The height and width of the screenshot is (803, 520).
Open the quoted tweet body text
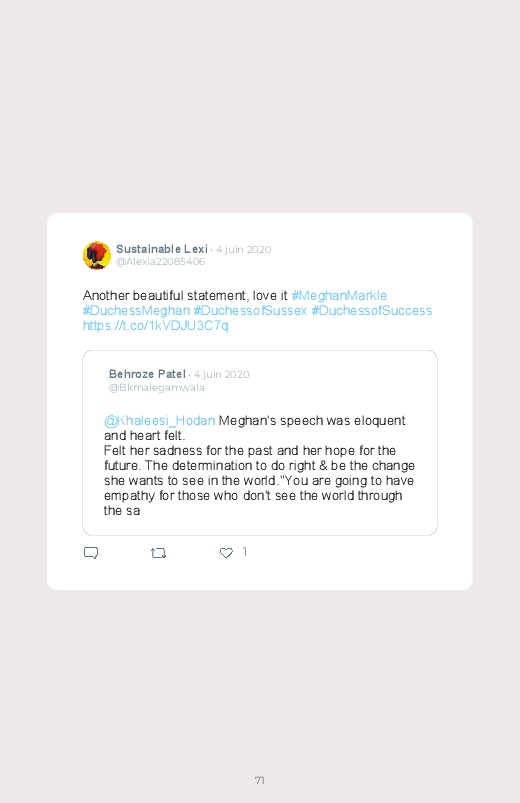point(259,466)
